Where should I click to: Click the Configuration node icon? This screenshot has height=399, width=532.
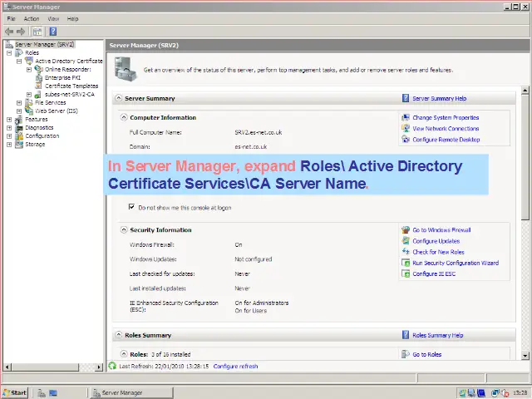coord(19,135)
